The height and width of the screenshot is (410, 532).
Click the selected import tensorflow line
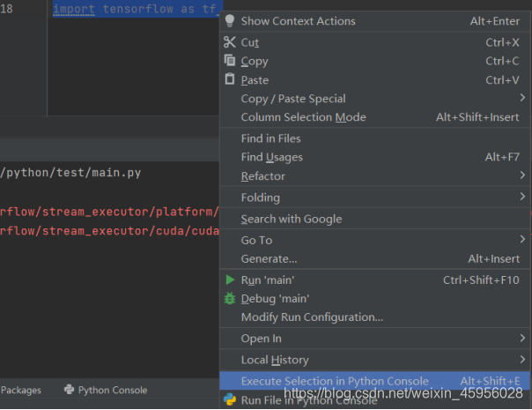click(x=135, y=9)
